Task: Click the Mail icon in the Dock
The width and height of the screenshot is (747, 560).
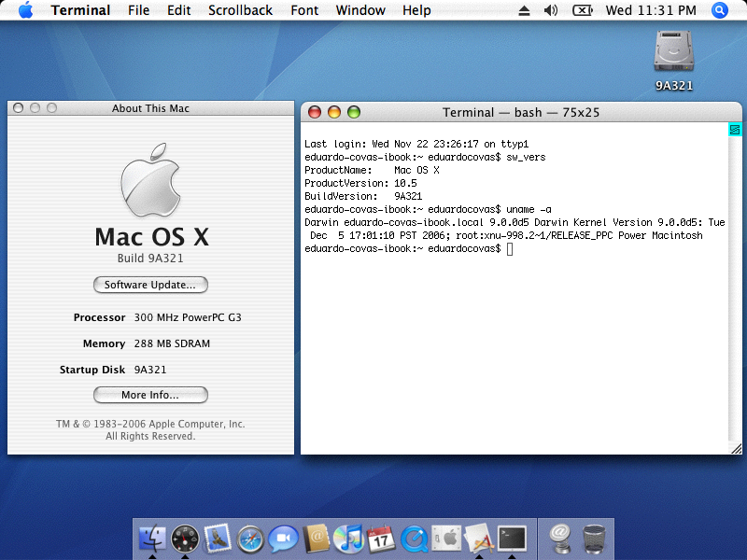Action: point(218,538)
